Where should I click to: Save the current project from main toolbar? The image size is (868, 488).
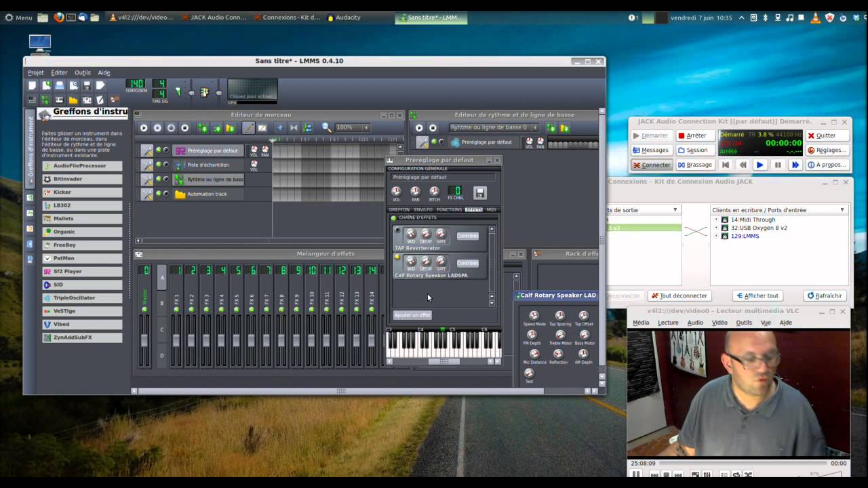click(x=87, y=85)
